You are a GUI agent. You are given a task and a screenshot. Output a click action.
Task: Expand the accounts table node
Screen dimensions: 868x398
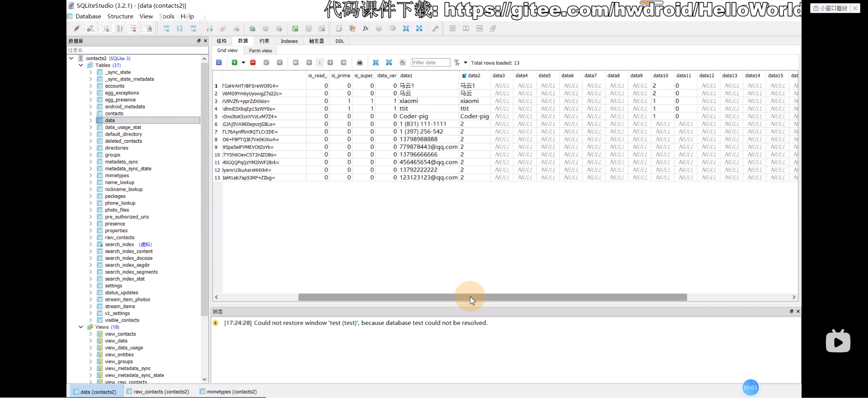pyautogui.click(x=90, y=86)
